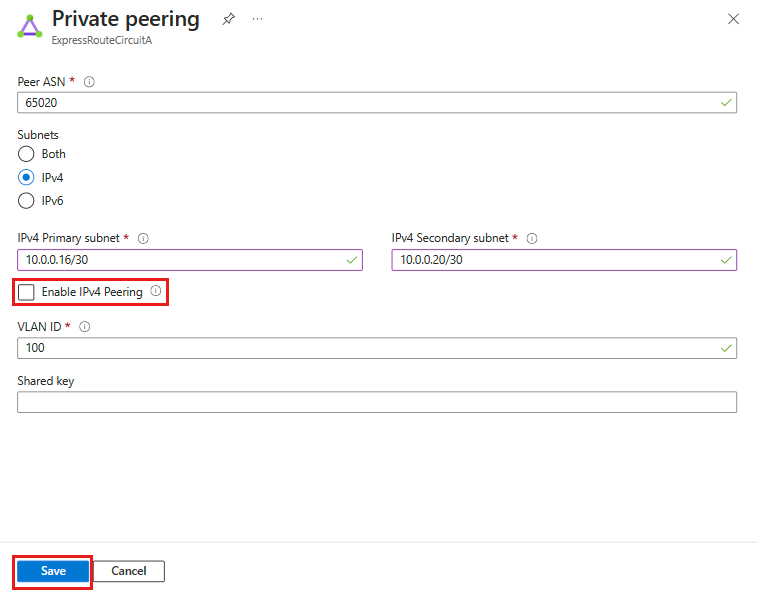Show info for Enable IPv4 Peering
This screenshot has width=757, height=595.
point(155,291)
